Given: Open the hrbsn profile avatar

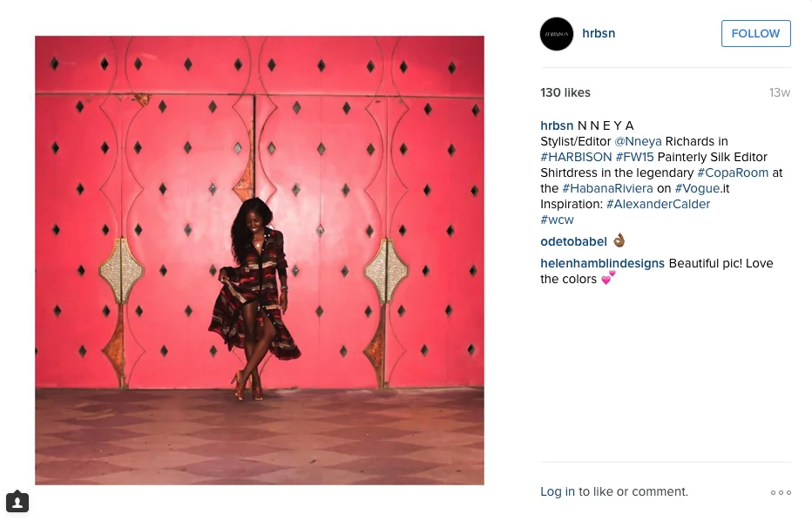Looking at the screenshot, I should (557, 34).
